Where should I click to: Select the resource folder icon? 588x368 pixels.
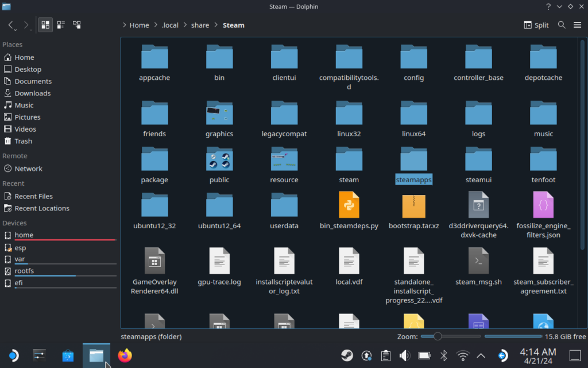coord(284,159)
